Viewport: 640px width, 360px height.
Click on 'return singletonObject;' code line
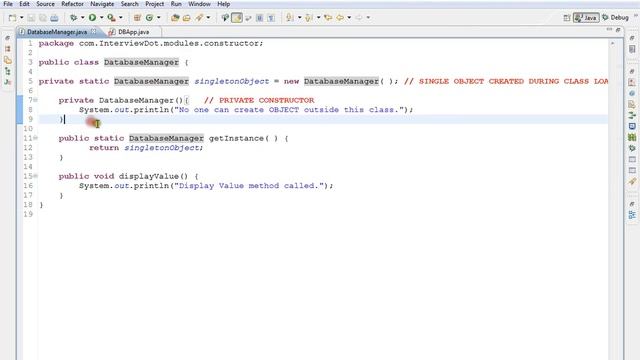point(146,148)
